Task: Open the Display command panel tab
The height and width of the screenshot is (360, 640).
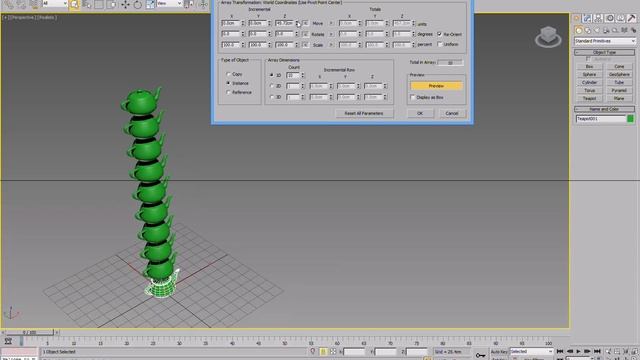Action: coord(620,18)
